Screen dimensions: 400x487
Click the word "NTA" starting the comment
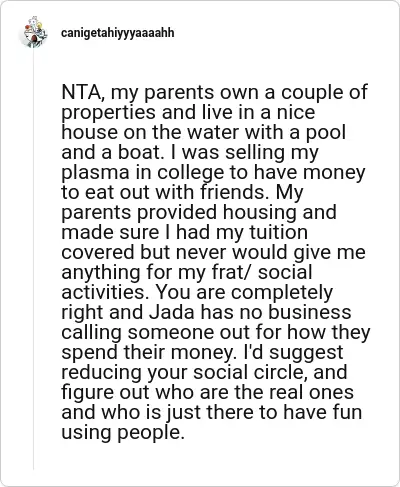tap(81, 92)
